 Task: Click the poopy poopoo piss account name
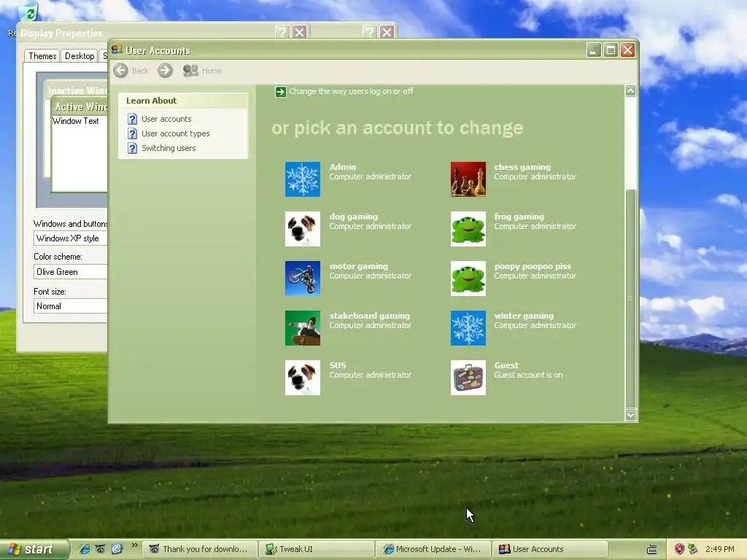[x=533, y=266]
